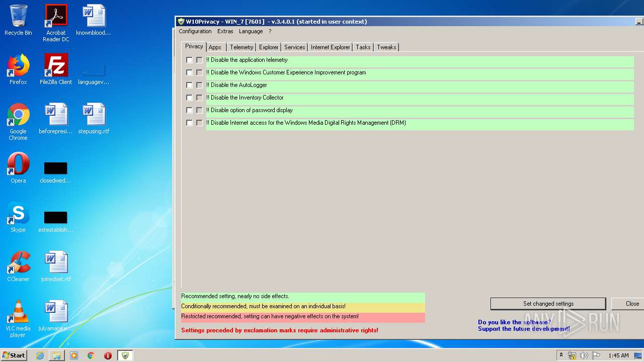Tick first checkbox for Disable the AutoLogger
The height and width of the screenshot is (362, 644).
click(x=189, y=85)
